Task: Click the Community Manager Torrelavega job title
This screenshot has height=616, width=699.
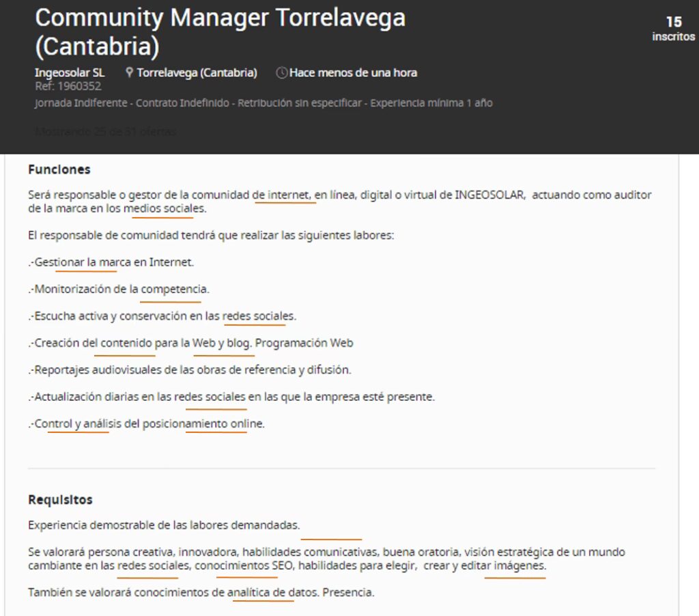Action: pyautogui.click(x=220, y=31)
